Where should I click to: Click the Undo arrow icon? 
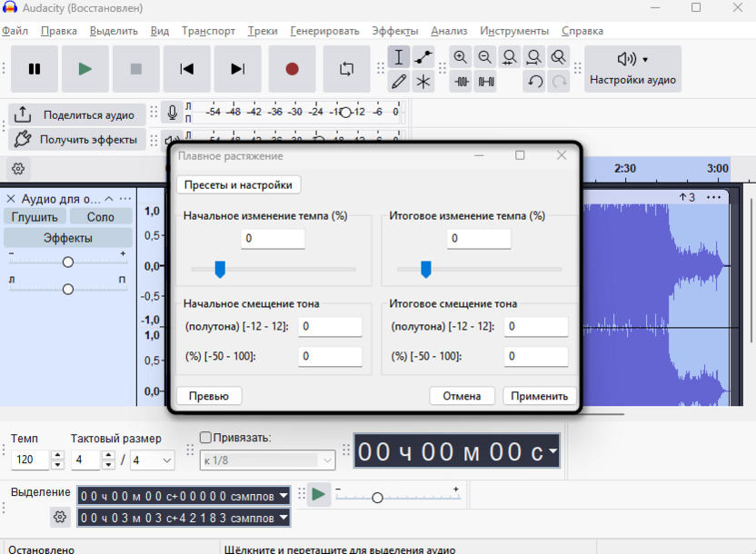(x=534, y=82)
